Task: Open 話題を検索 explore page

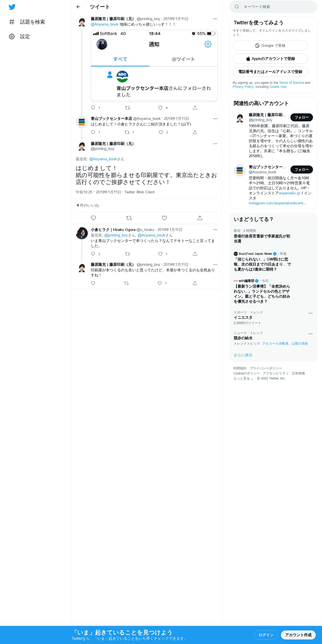Action: [27, 22]
